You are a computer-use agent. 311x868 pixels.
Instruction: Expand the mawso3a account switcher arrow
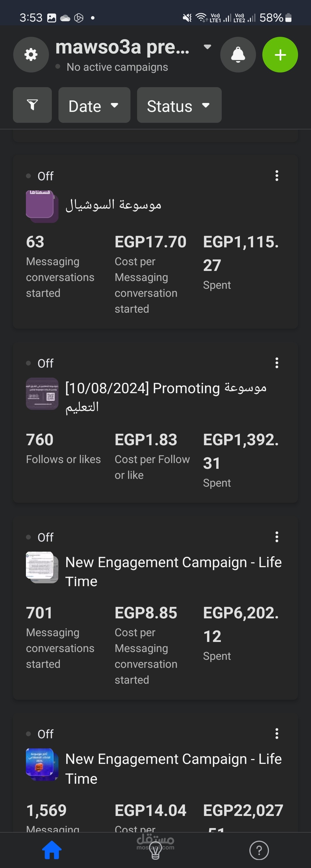coord(207,47)
